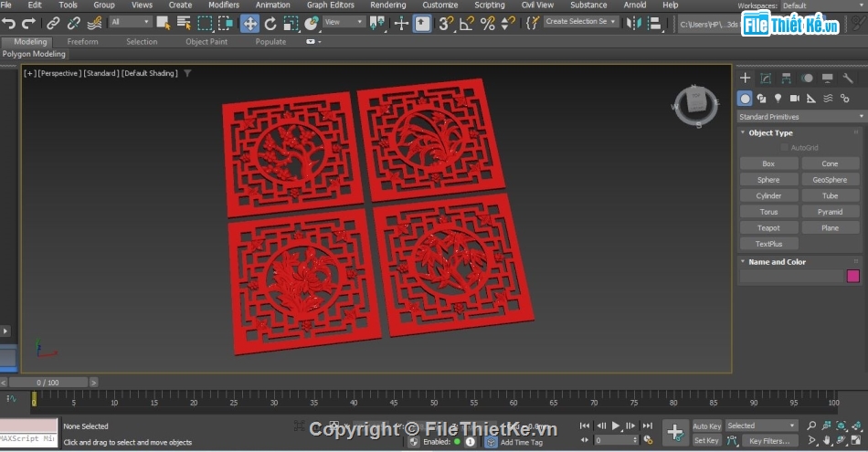Click the pink object color swatch

[x=853, y=276]
